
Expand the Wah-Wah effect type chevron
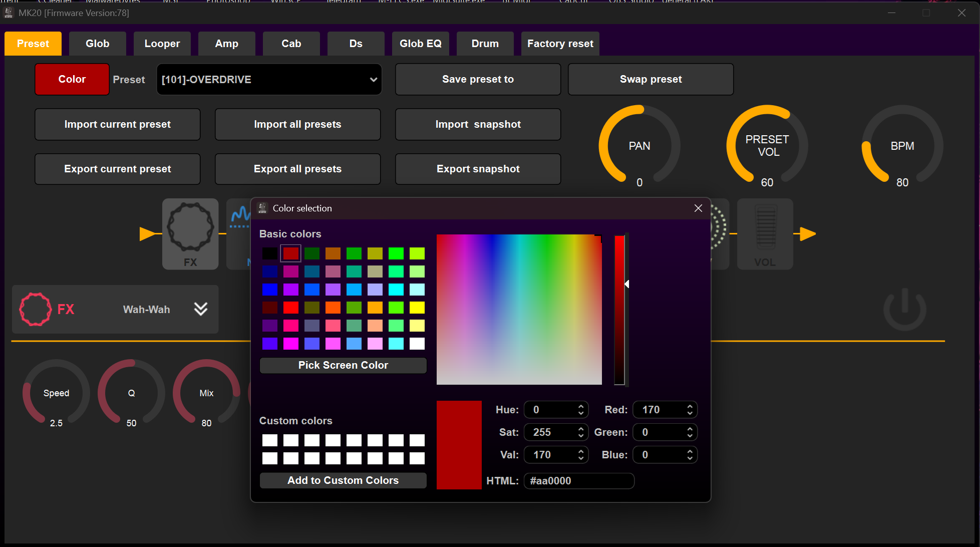[x=201, y=309]
